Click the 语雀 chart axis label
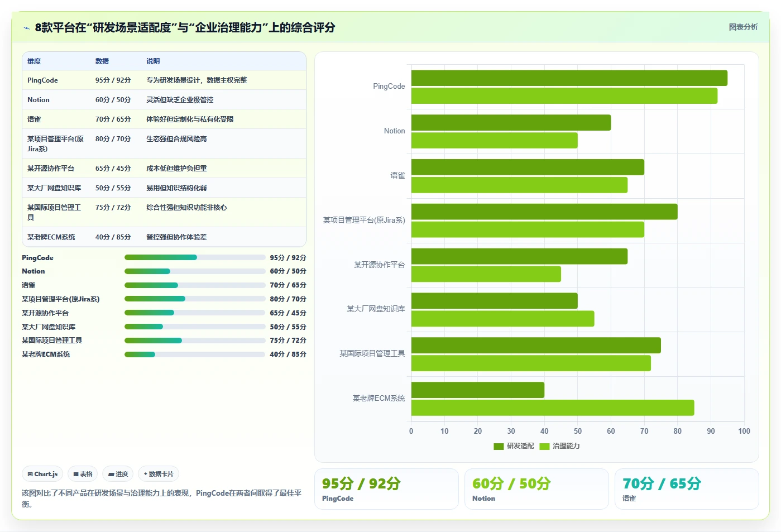 click(x=397, y=175)
